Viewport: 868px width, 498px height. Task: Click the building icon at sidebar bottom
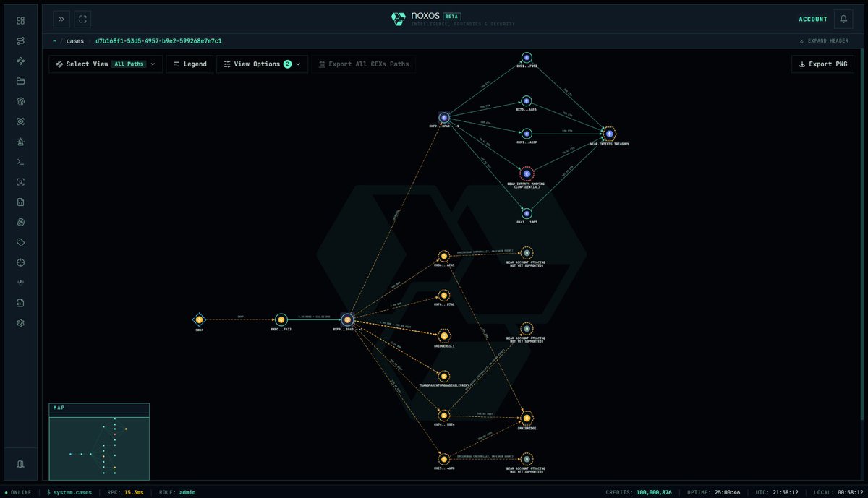pos(20,463)
